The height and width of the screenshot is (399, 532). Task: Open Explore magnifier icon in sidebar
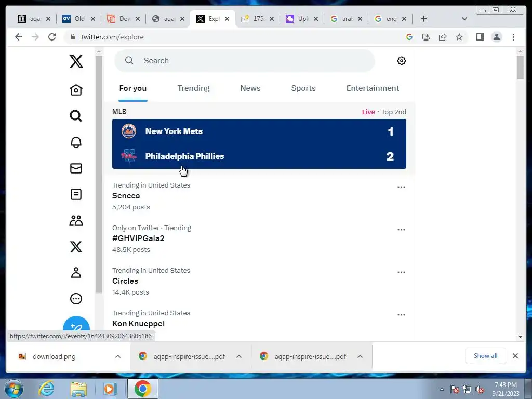click(x=76, y=116)
